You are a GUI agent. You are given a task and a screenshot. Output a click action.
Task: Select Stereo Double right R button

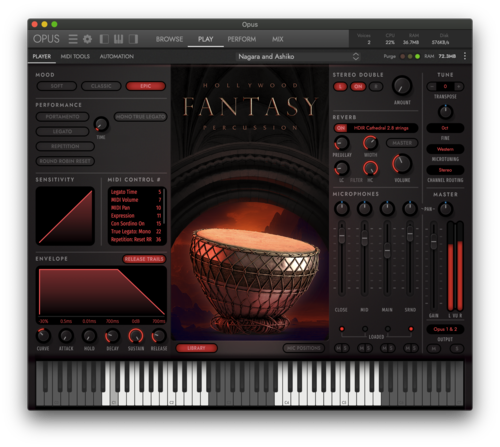click(376, 87)
